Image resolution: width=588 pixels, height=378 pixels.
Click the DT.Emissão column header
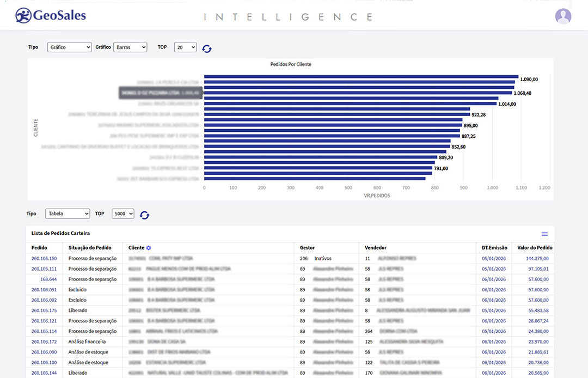(494, 248)
